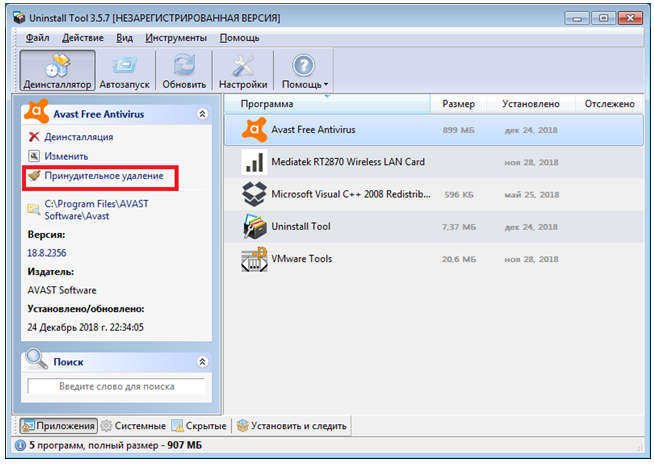Click Изменить in the side panel
The image size is (654, 464).
[66, 156]
